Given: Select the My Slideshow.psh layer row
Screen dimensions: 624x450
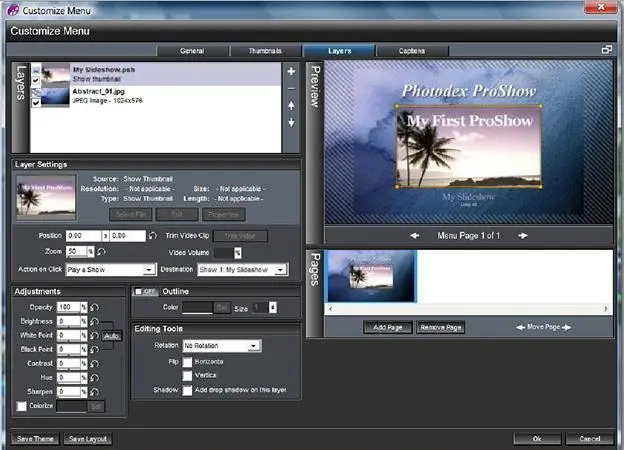Looking at the screenshot, I should point(156,74).
